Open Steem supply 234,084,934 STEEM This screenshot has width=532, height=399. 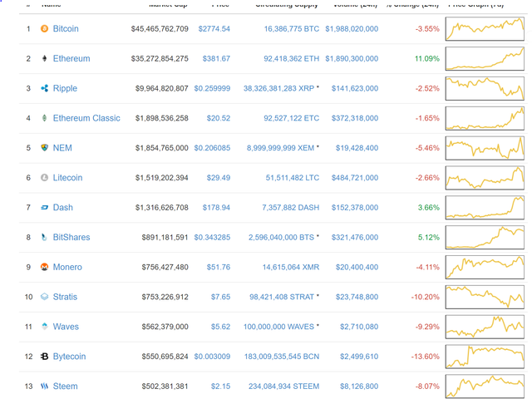tap(284, 387)
